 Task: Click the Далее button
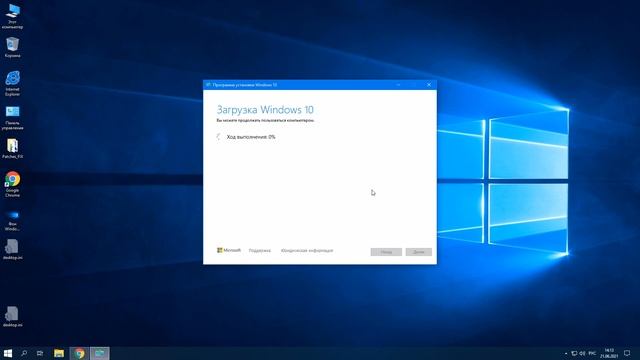(419, 252)
